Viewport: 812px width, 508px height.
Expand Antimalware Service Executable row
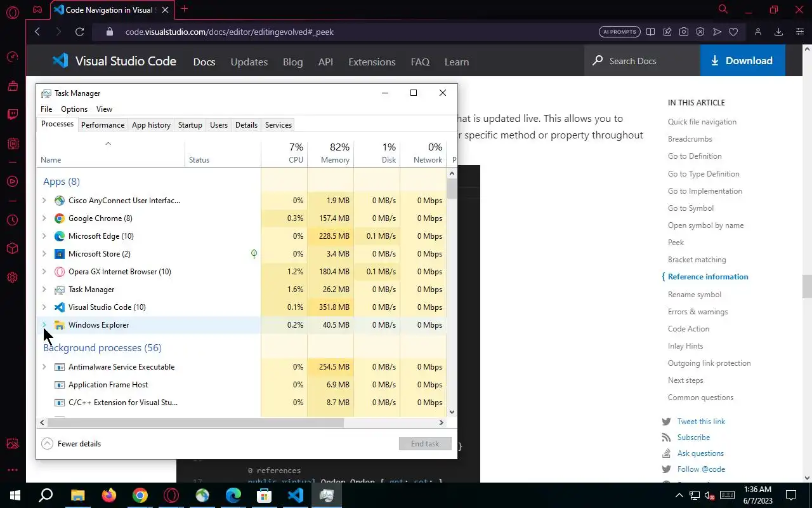(x=44, y=366)
